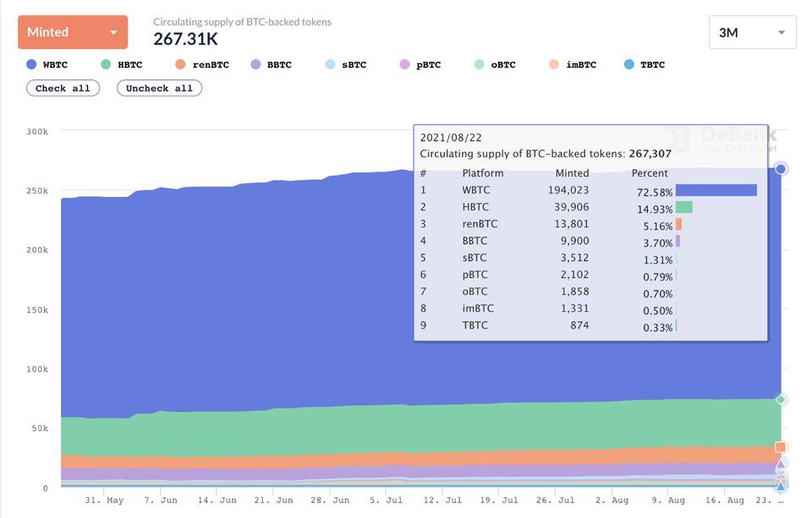This screenshot has width=812, height=518.
Task: Toggle the sBTC legend dot
Action: click(330, 64)
